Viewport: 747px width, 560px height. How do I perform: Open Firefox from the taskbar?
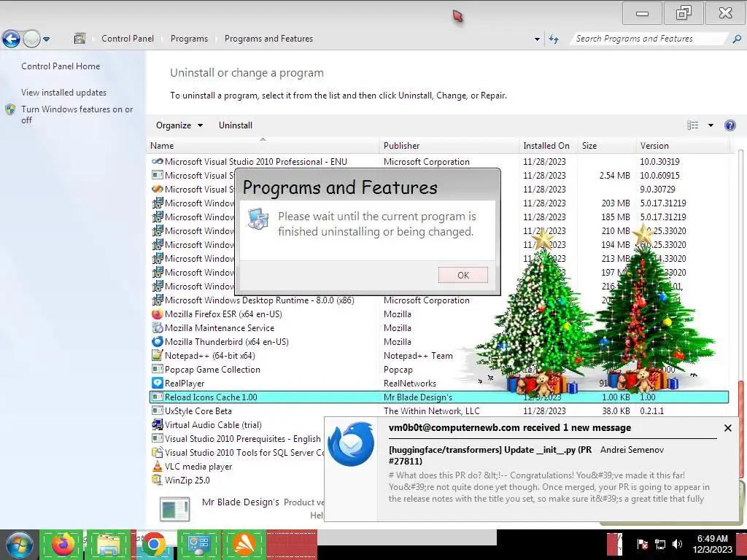coord(63,545)
